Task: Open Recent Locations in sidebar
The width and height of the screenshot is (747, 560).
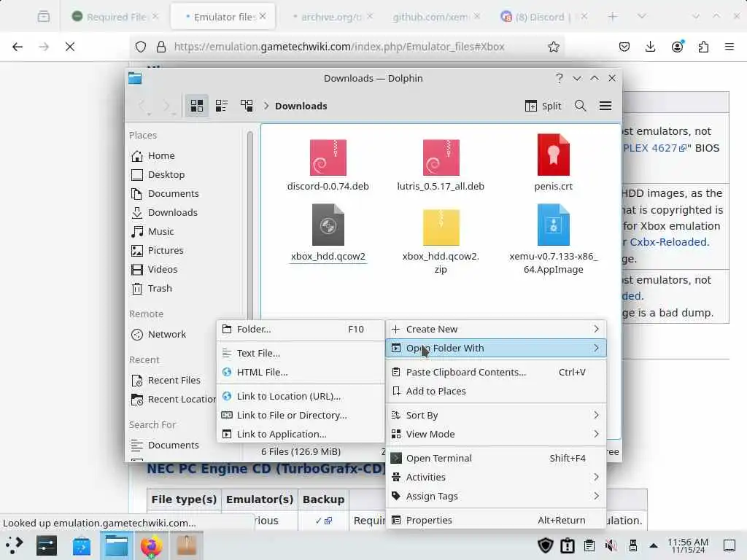Action: (x=174, y=399)
